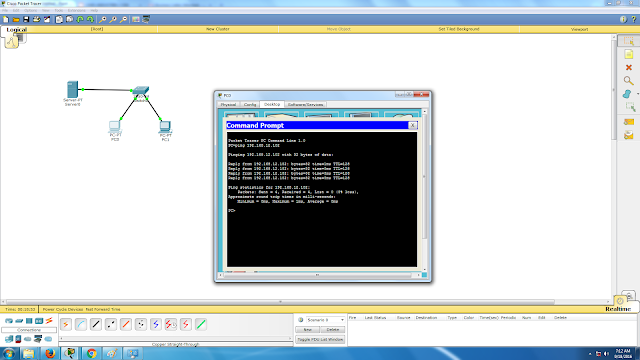Zoom out of the workspace

click(123, 19)
